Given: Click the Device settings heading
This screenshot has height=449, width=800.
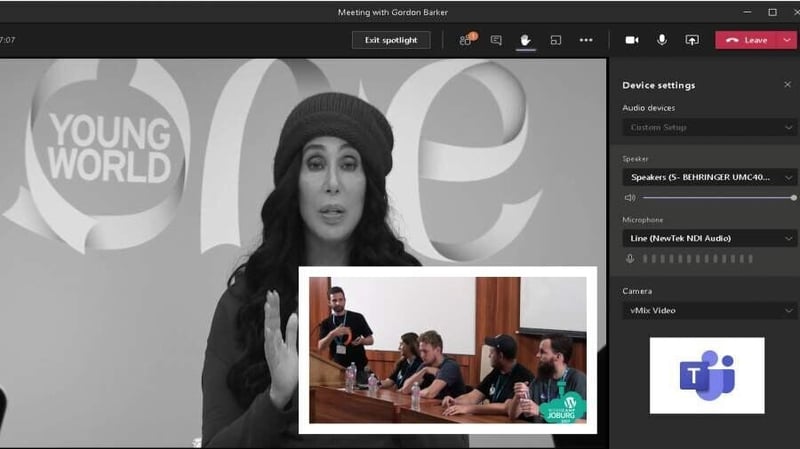Looking at the screenshot, I should [659, 85].
